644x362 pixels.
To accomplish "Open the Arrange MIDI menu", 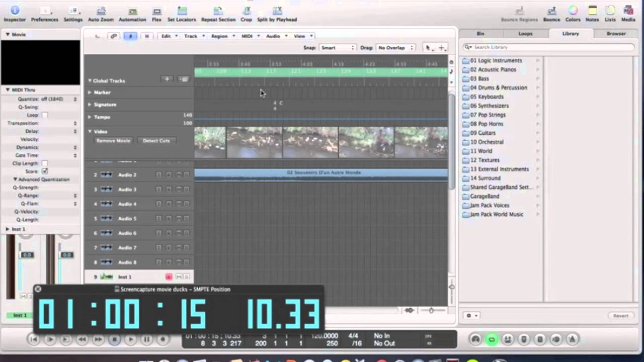I will (x=250, y=36).
